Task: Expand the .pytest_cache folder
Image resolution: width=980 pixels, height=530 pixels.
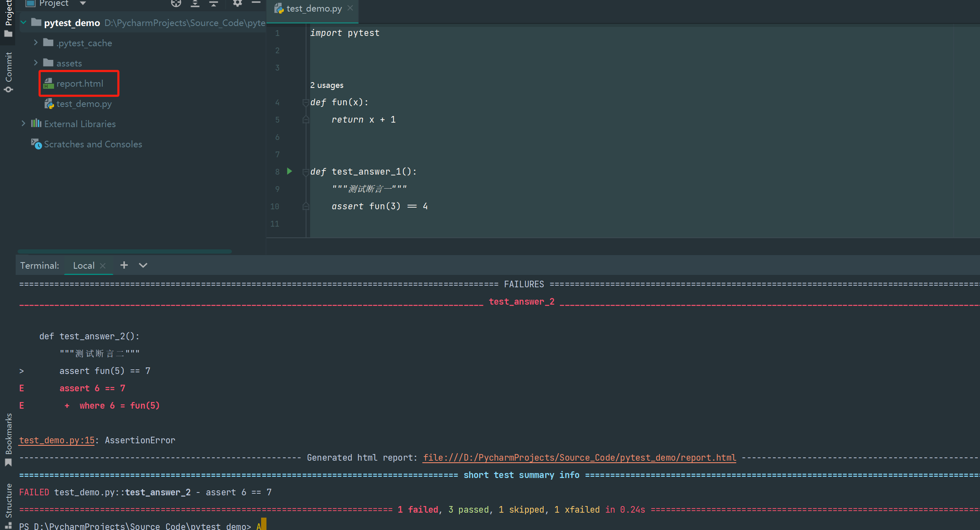Action: [36, 43]
